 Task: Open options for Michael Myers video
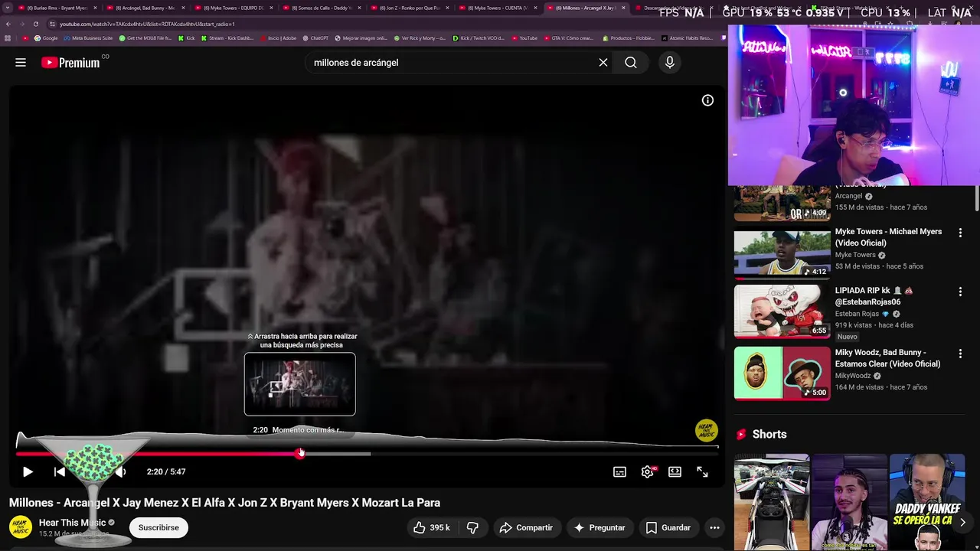(x=960, y=233)
